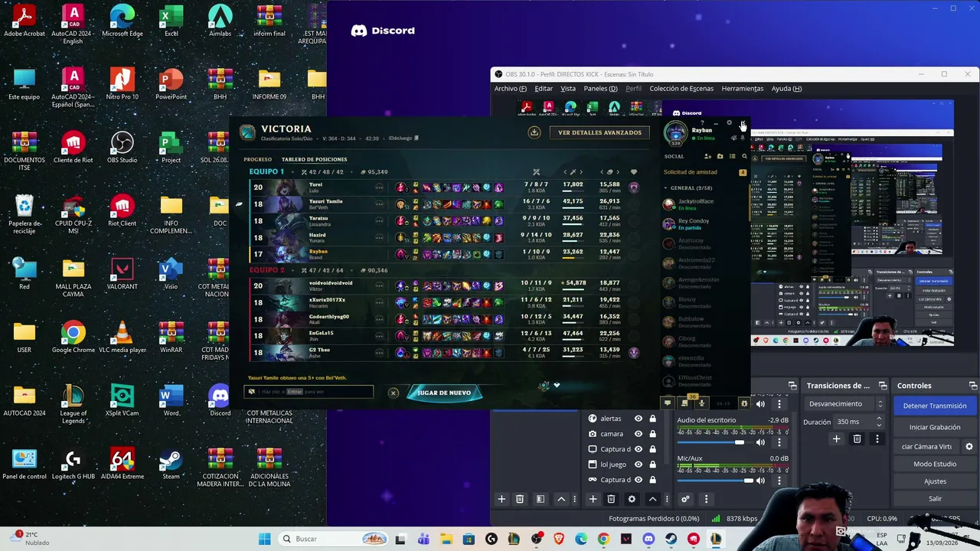Select the TABLERO DE POSICIONES tab

pyautogui.click(x=315, y=159)
